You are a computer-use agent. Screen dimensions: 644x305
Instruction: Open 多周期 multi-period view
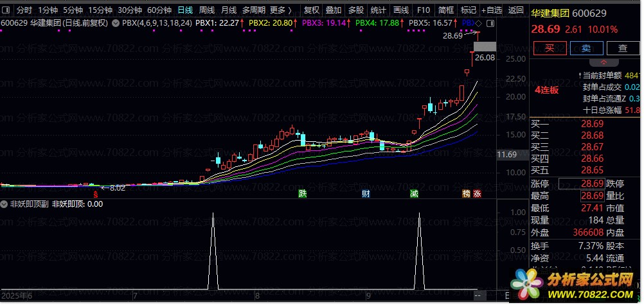coord(254,10)
